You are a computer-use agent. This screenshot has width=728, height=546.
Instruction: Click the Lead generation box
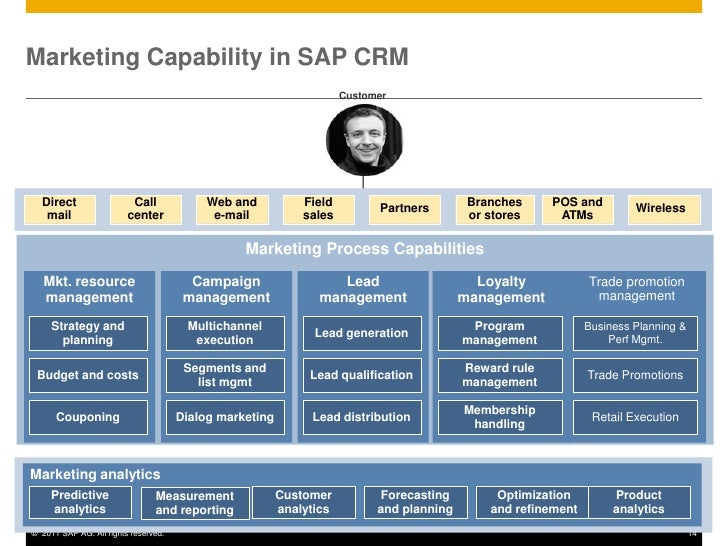click(362, 333)
